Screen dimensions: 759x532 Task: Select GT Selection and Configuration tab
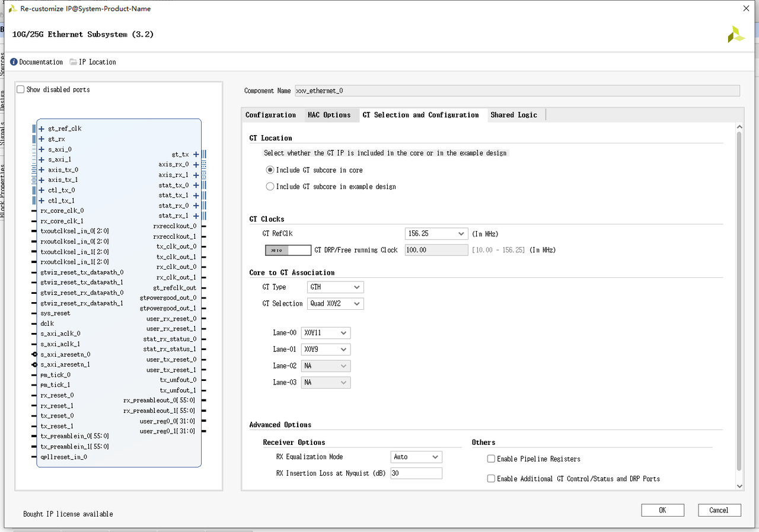click(x=420, y=115)
